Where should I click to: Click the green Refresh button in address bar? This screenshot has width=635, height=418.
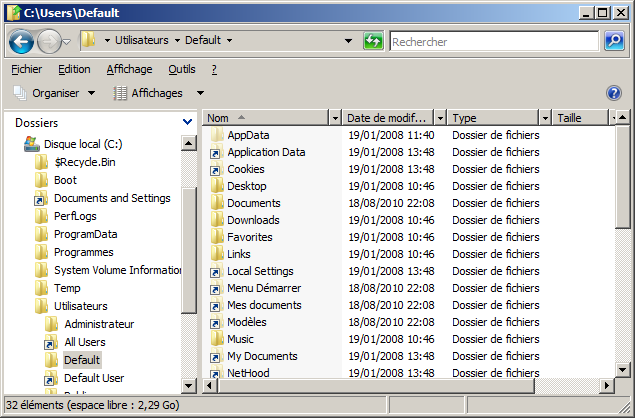pyautogui.click(x=373, y=41)
